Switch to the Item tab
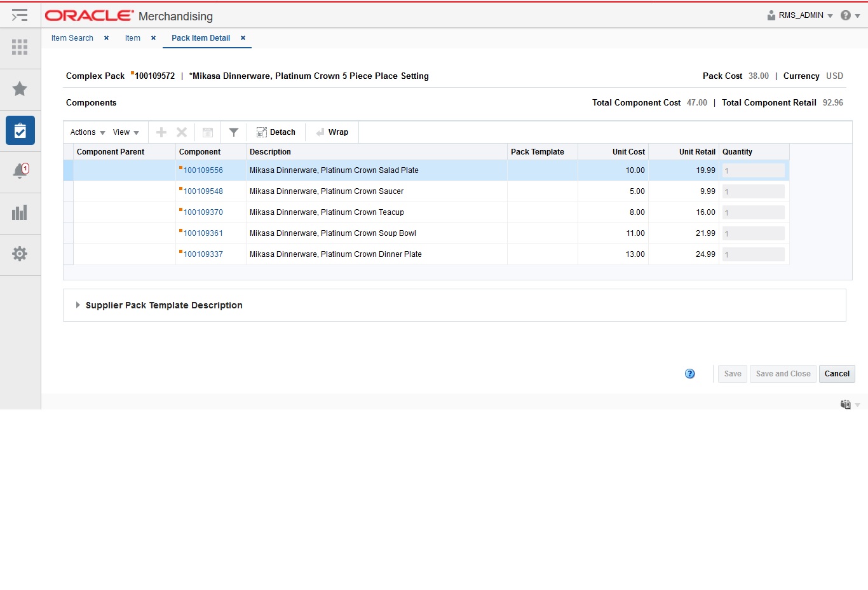Viewport: 868px width, 590px height. (x=133, y=38)
